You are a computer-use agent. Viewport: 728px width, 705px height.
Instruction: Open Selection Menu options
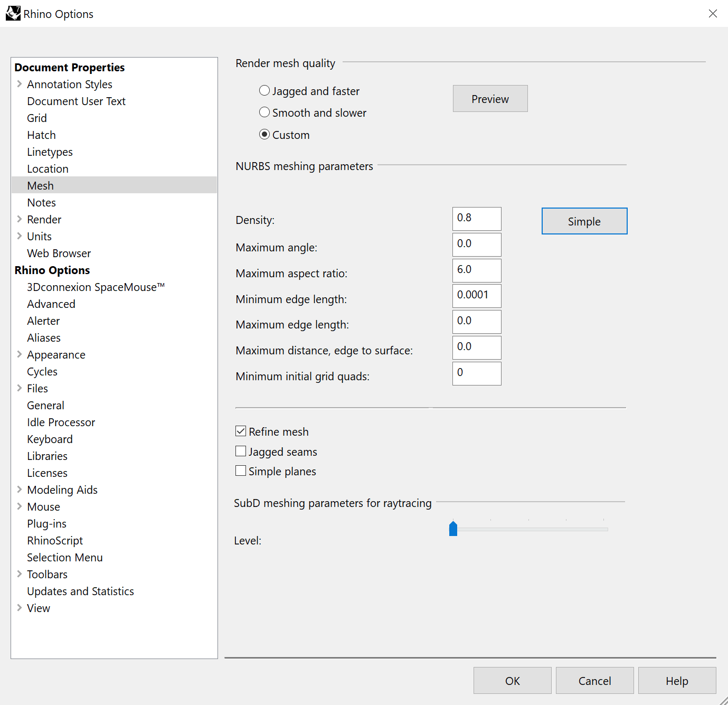[x=65, y=557]
